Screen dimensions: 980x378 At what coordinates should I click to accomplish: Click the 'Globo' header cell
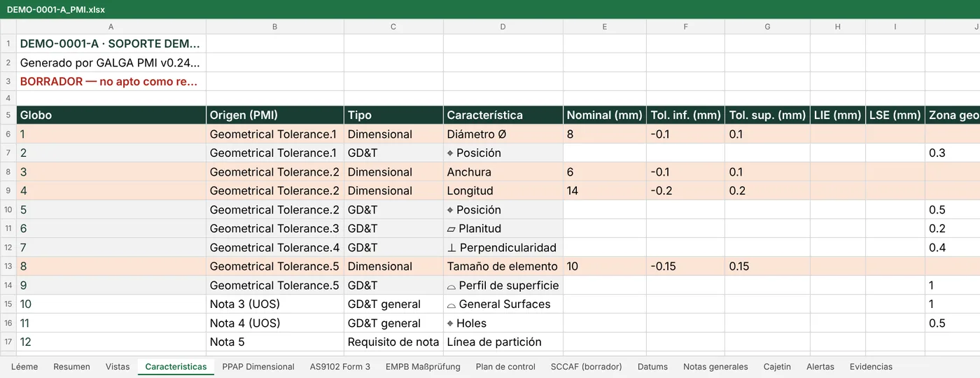tap(111, 115)
